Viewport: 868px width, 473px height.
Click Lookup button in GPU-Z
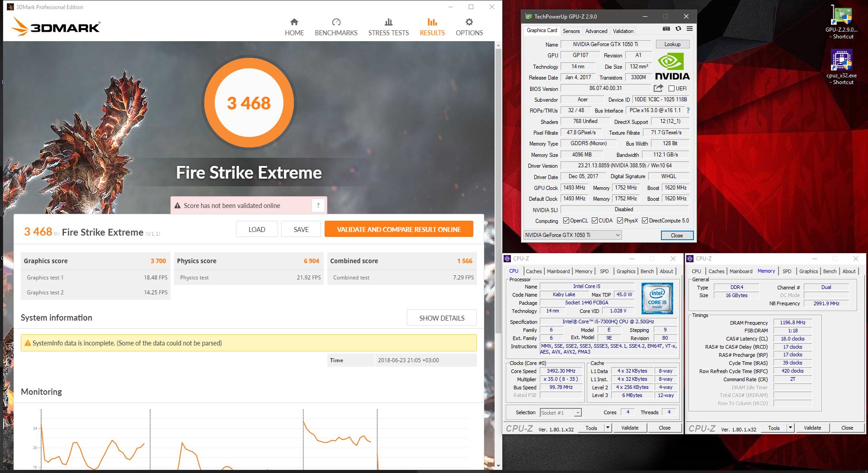(672, 44)
